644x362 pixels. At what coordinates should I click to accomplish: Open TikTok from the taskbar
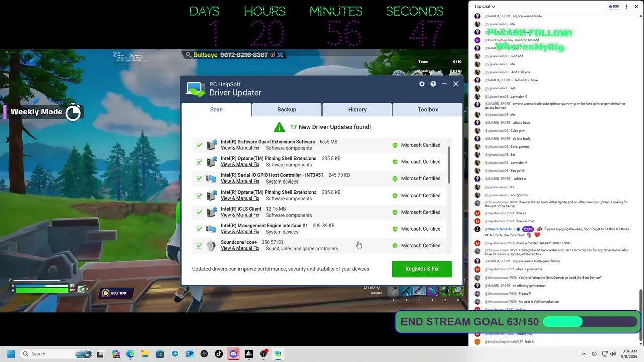(x=219, y=354)
